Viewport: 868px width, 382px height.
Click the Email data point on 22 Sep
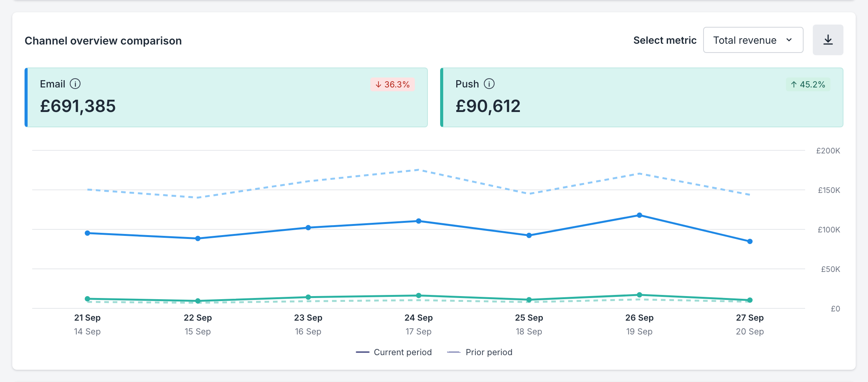click(x=198, y=239)
